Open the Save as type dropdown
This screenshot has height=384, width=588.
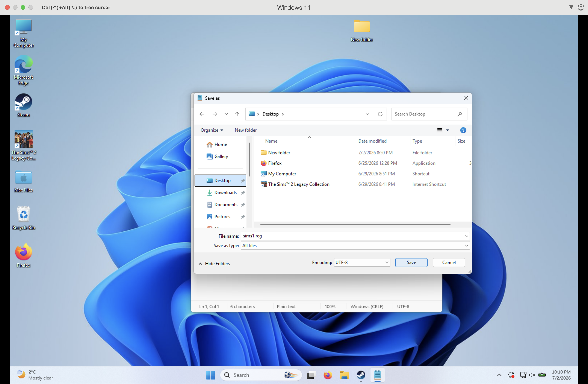355,246
